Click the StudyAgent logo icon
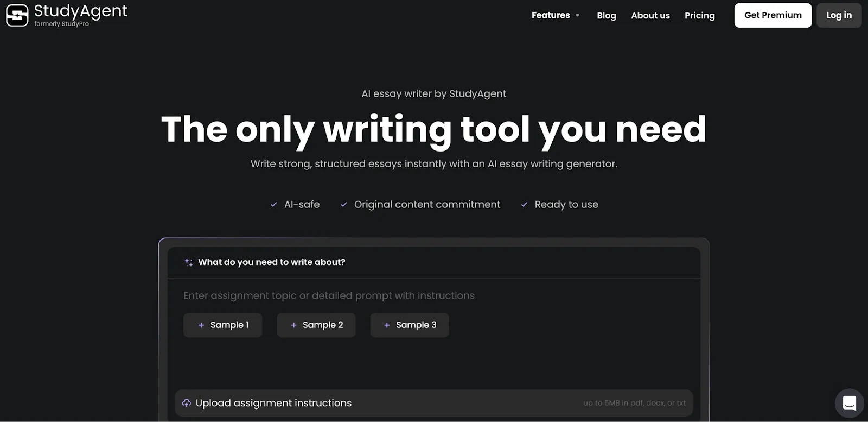Image resolution: width=868 pixels, height=422 pixels. [x=17, y=15]
